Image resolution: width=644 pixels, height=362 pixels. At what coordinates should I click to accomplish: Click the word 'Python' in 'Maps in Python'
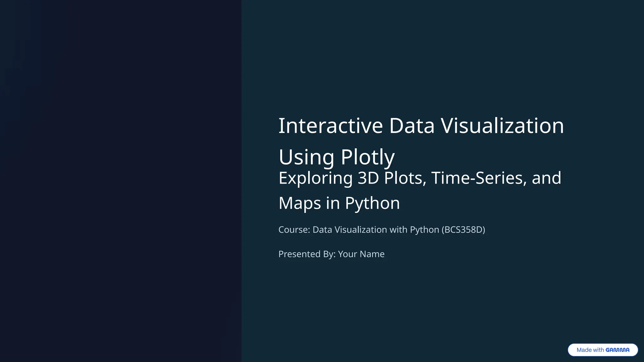pyautogui.click(x=372, y=203)
